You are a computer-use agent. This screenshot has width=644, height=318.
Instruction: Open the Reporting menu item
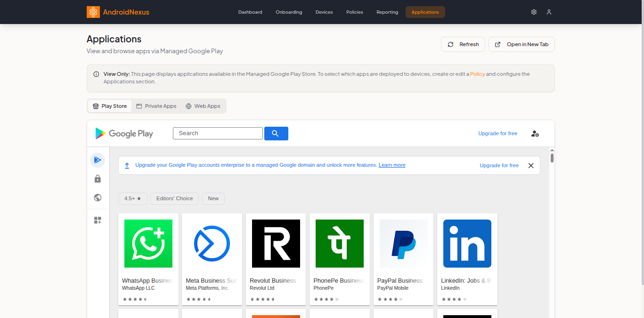tap(387, 12)
